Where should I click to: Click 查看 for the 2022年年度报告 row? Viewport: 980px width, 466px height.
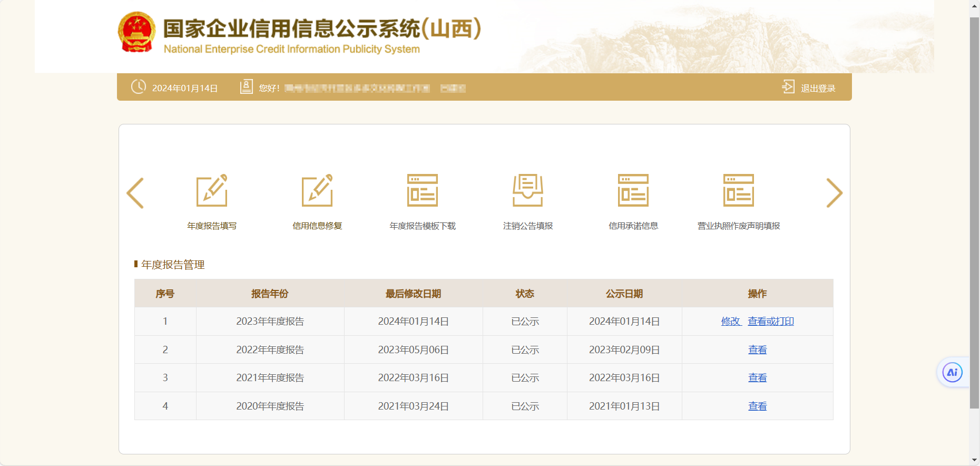(758, 349)
